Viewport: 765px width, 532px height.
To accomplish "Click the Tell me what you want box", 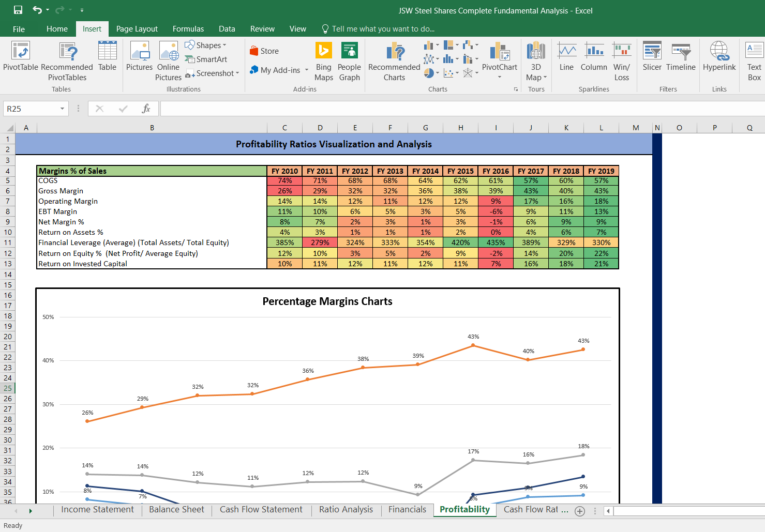I will (x=378, y=29).
